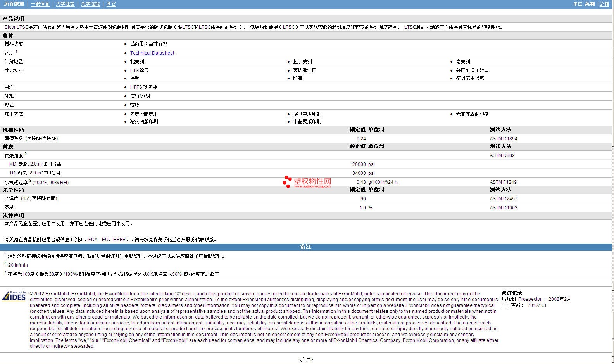614x364 pixels.
Task: Click the 内层胶黏层压 processing method
Action: pyautogui.click(x=144, y=114)
